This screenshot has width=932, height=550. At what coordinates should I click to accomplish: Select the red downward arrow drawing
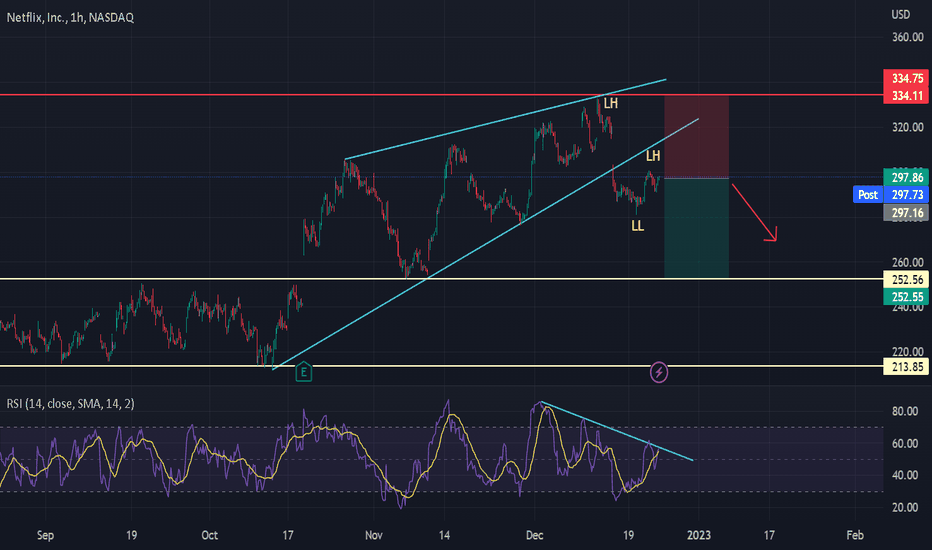[755, 213]
